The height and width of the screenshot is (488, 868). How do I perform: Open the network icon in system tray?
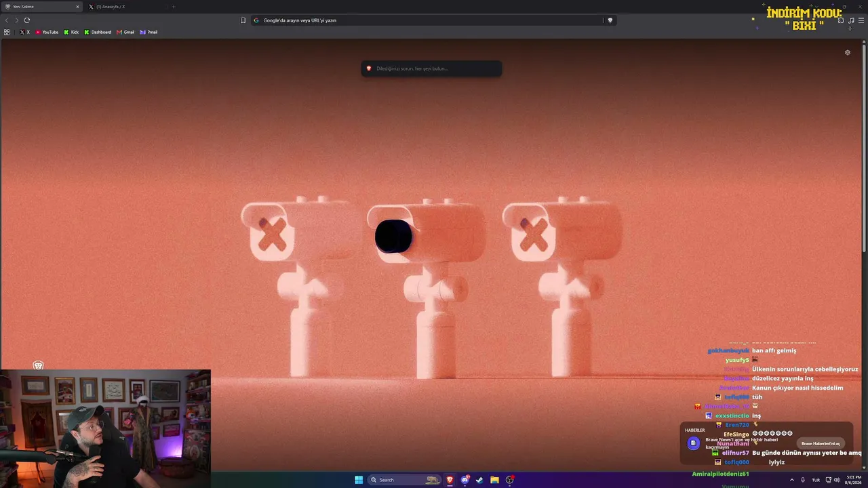tap(828, 480)
